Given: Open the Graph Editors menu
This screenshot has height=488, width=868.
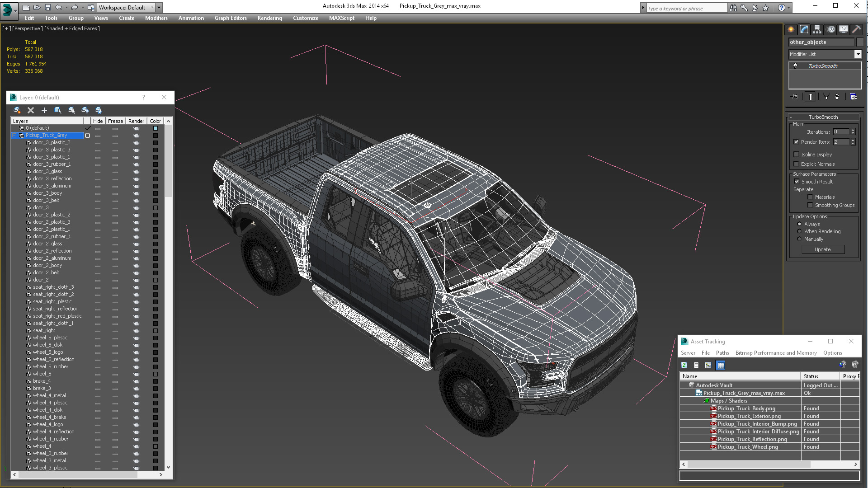Looking at the screenshot, I should tap(231, 18).
